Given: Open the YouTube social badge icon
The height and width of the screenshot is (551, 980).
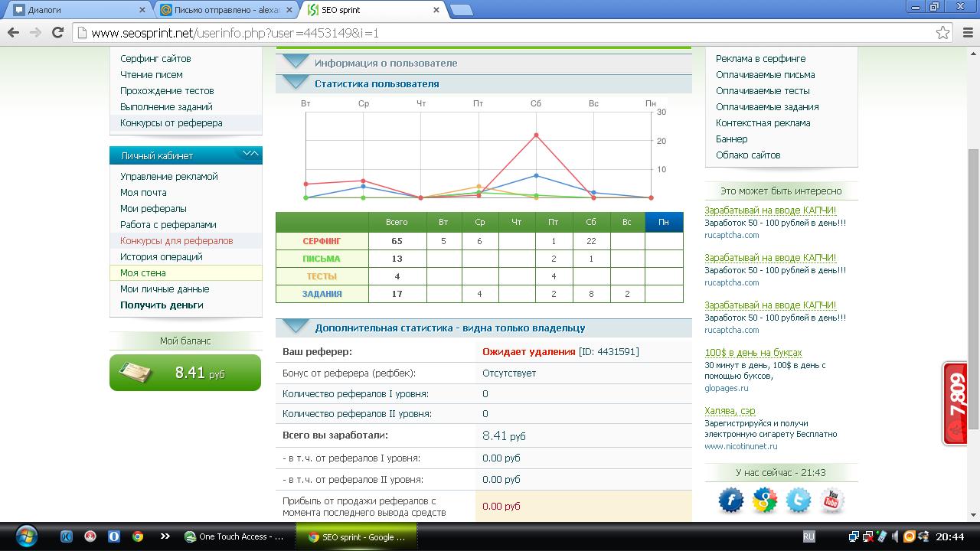Looking at the screenshot, I should pos(832,500).
